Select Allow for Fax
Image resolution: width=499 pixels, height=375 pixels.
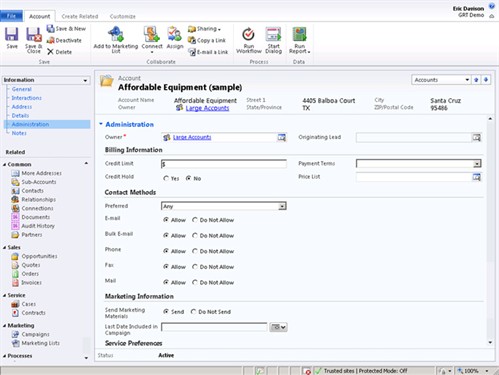[166, 267]
